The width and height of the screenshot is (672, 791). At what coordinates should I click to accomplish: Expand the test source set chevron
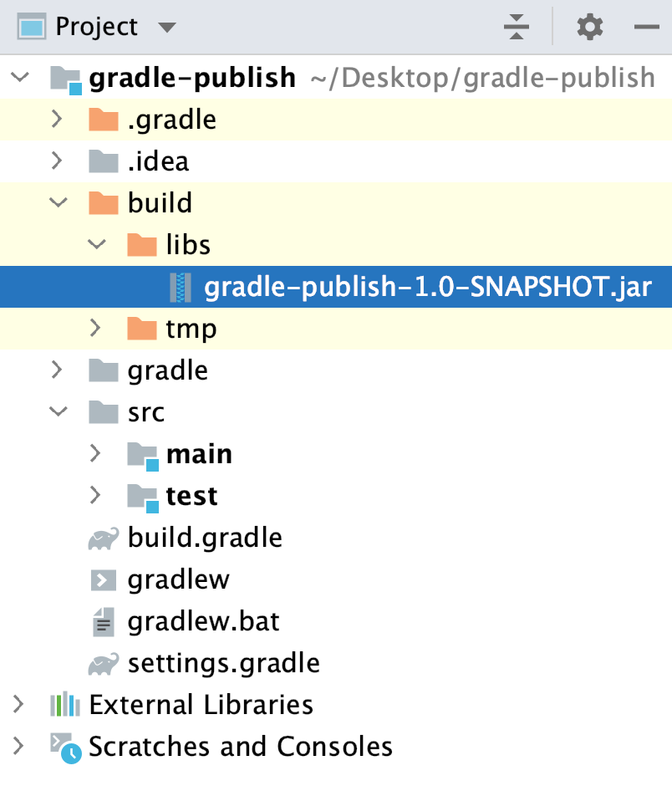(94, 496)
